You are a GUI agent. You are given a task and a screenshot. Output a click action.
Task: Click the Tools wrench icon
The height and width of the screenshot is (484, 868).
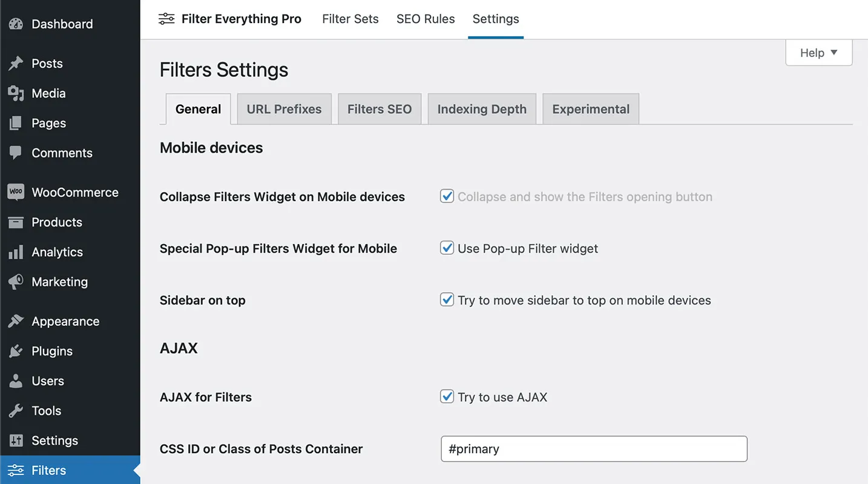coord(16,411)
